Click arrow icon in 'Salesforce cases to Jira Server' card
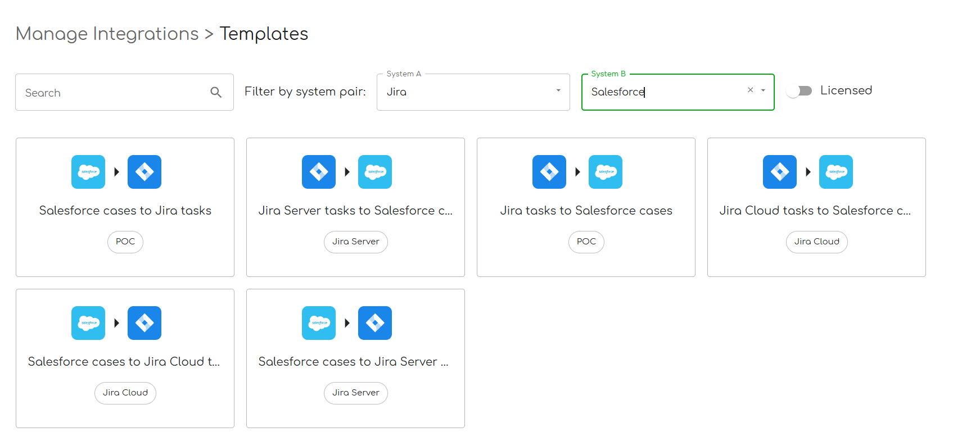 point(347,323)
